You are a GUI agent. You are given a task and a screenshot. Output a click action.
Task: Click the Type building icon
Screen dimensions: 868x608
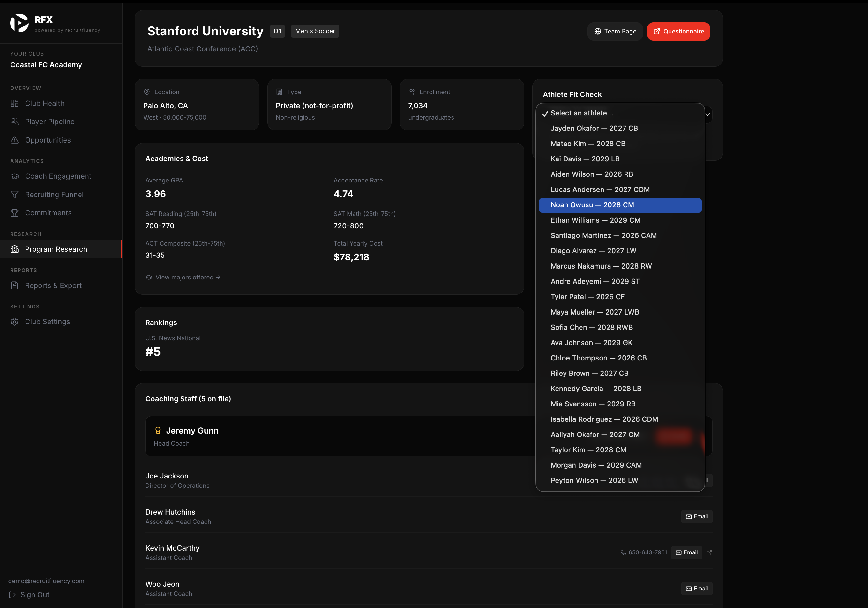[279, 92]
